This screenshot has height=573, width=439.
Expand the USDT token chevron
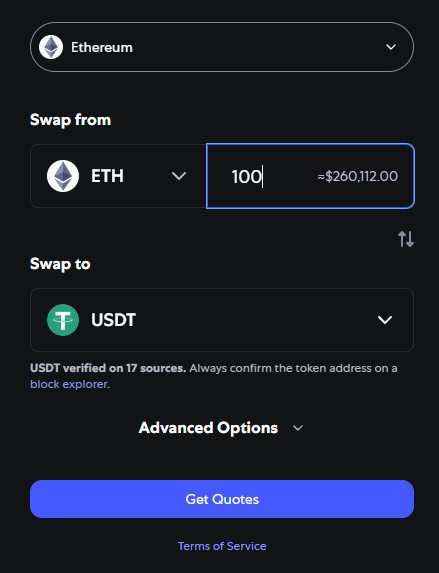(385, 320)
